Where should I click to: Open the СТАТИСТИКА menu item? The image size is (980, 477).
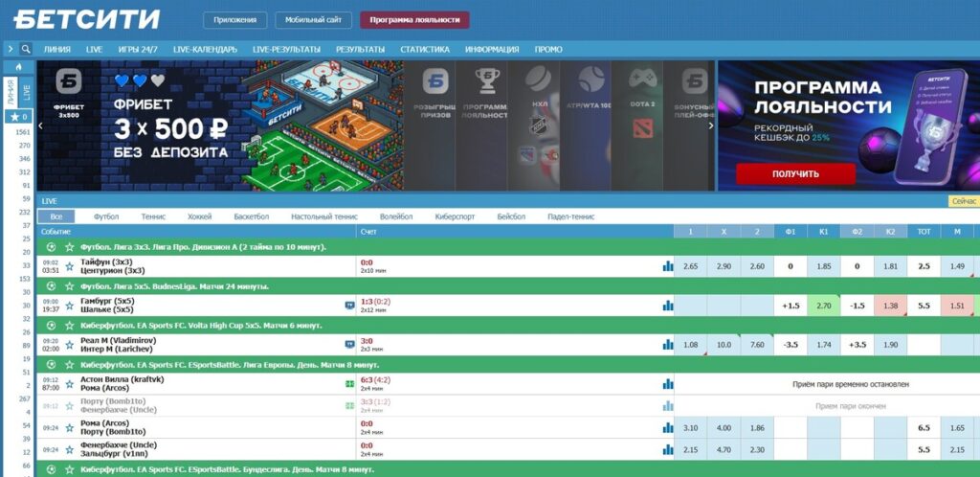coord(425,50)
